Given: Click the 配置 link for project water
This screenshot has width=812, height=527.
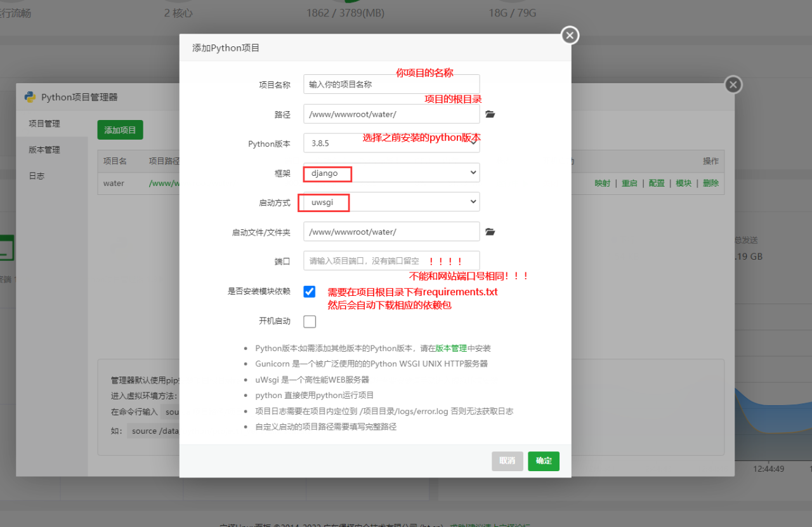Looking at the screenshot, I should (657, 183).
